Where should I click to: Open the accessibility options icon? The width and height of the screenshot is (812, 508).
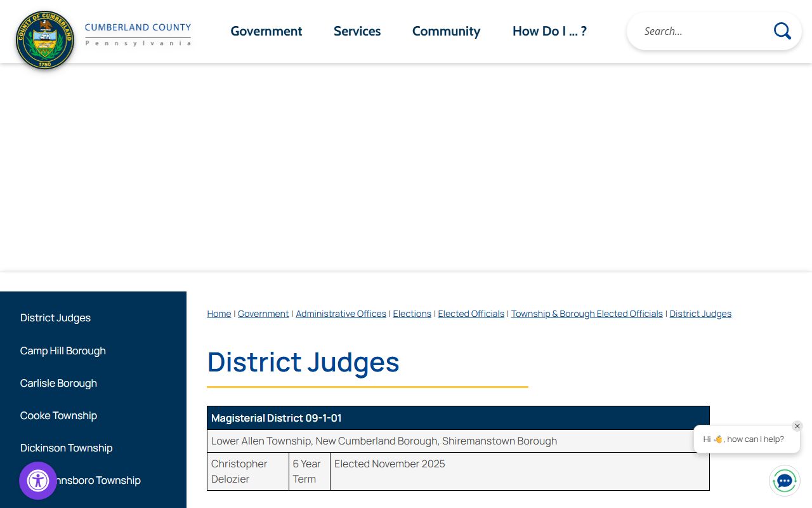(38, 481)
